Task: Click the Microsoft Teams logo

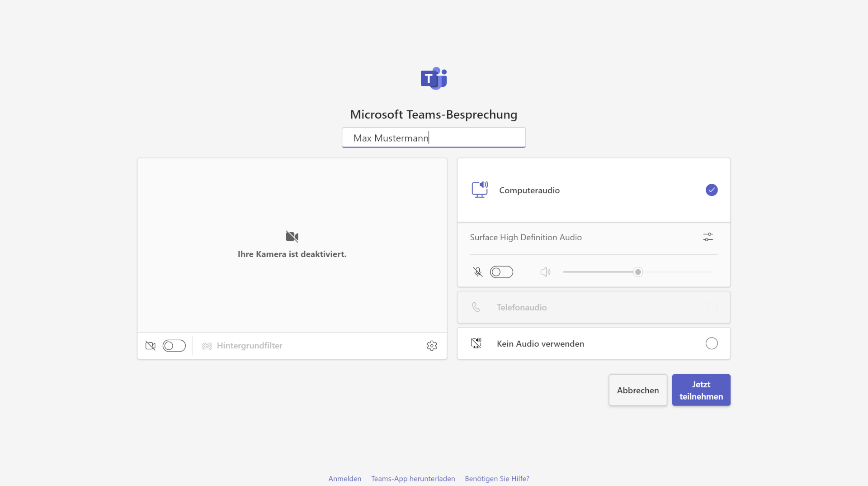Action: [434, 78]
